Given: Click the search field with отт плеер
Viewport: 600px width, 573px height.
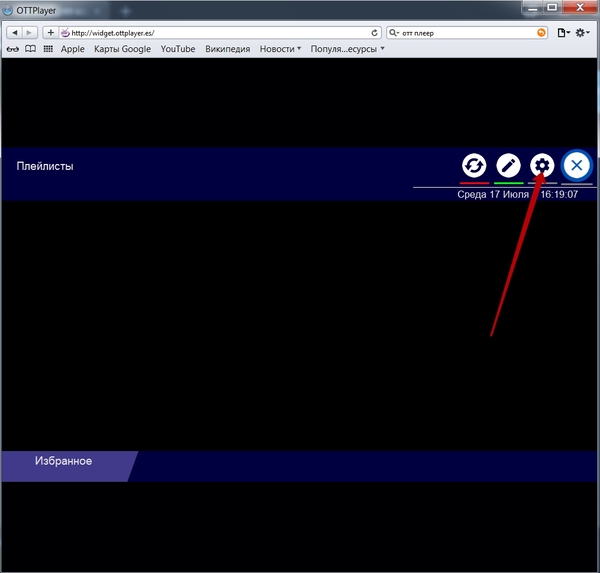Looking at the screenshot, I should tap(467, 33).
